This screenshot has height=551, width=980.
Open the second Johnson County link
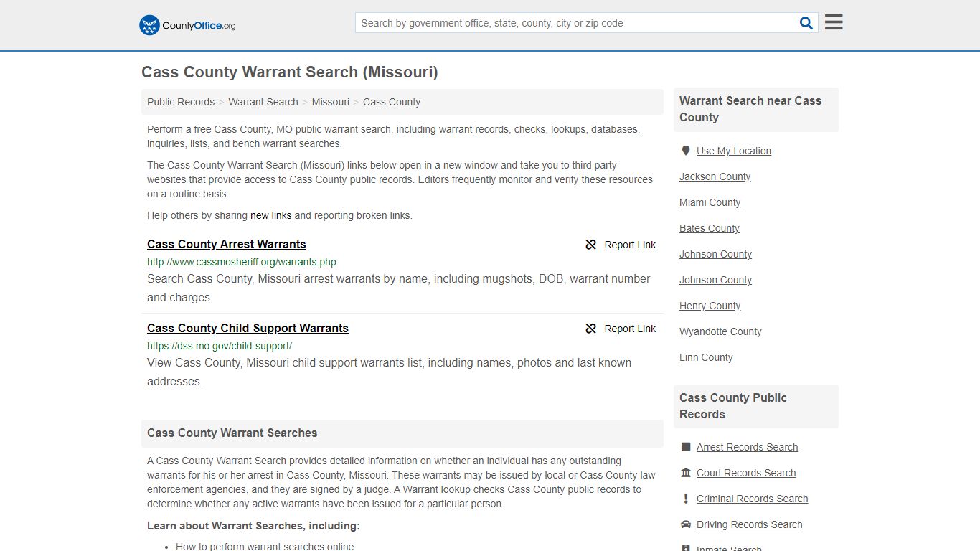coord(716,280)
